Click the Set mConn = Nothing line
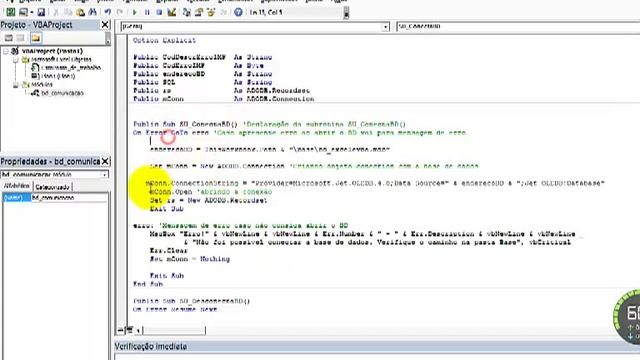The height and width of the screenshot is (360, 640). point(190,259)
